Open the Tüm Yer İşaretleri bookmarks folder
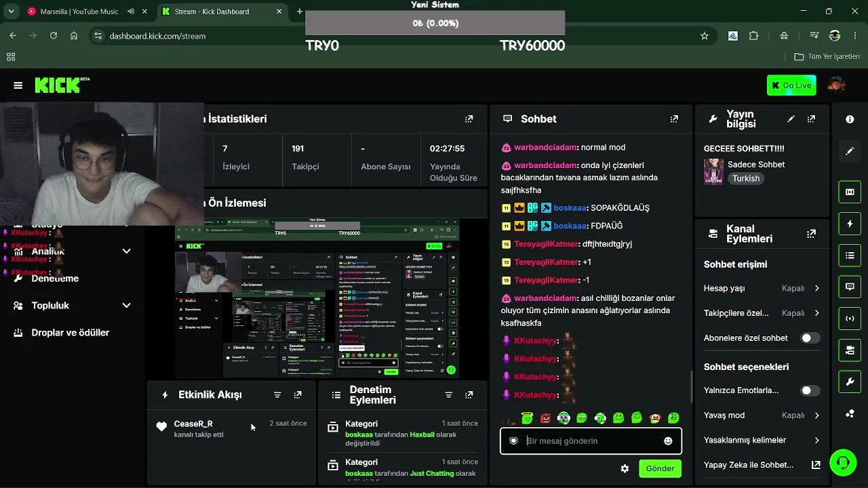The width and height of the screenshot is (868, 488). pyautogui.click(x=827, y=56)
